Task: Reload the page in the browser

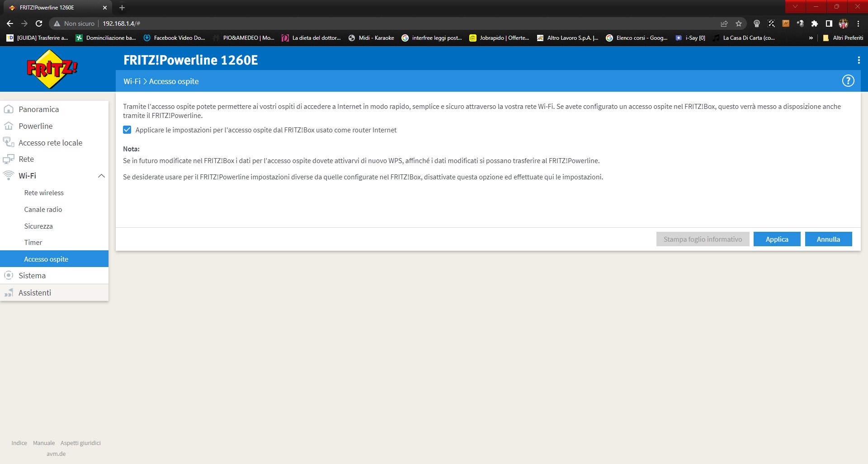Action: [x=39, y=23]
